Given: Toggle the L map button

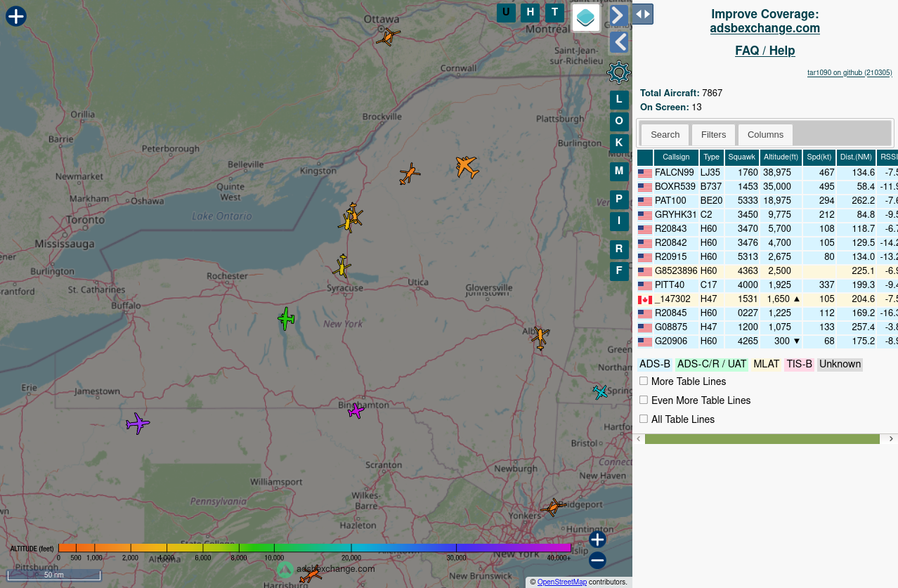Looking at the screenshot, I should 619,100.
